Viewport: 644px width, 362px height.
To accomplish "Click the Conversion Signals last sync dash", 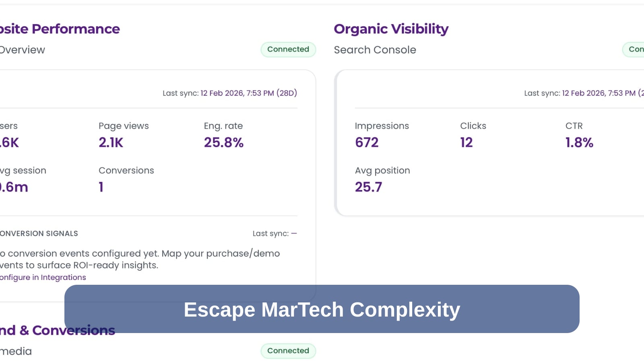I will pyautogui.click(x=294, y=234).
